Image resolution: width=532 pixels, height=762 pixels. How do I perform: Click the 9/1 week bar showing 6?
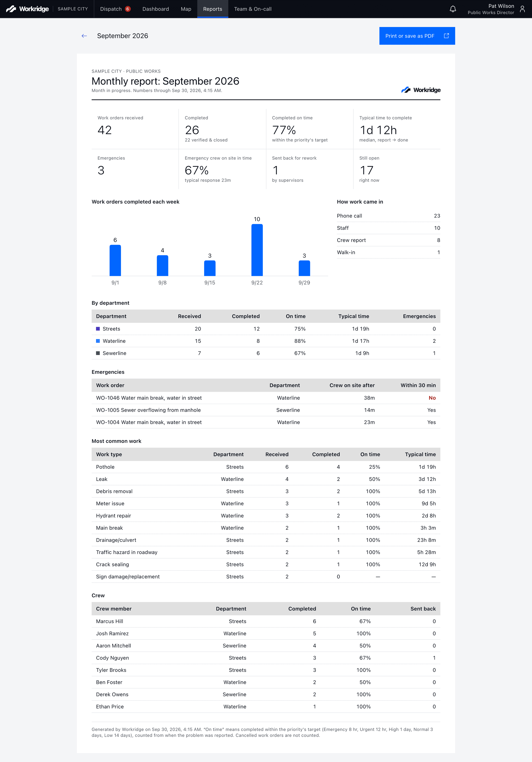coord(115,260)
